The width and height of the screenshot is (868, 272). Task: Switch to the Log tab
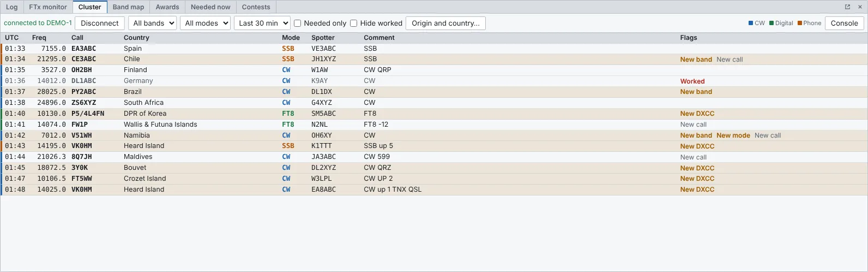[12, 7]
